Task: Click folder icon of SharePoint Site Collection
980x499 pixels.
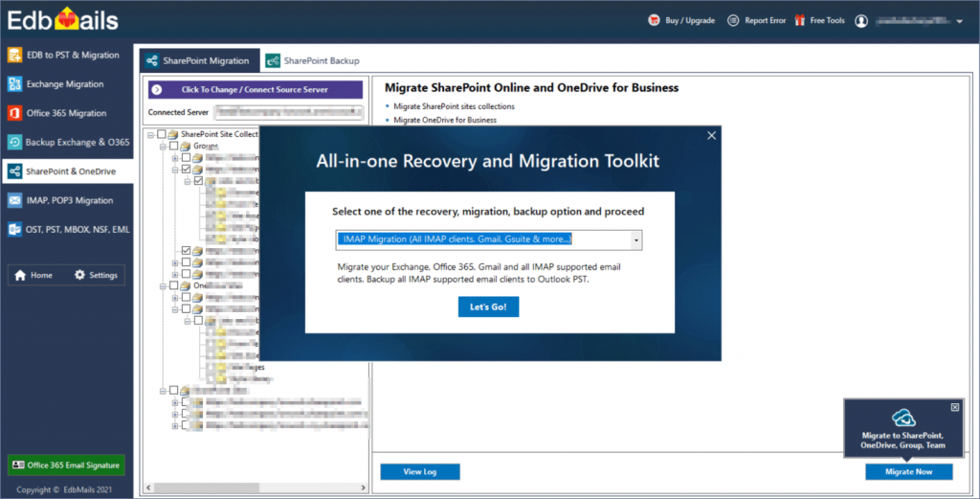Action: [x=173, y=134]
